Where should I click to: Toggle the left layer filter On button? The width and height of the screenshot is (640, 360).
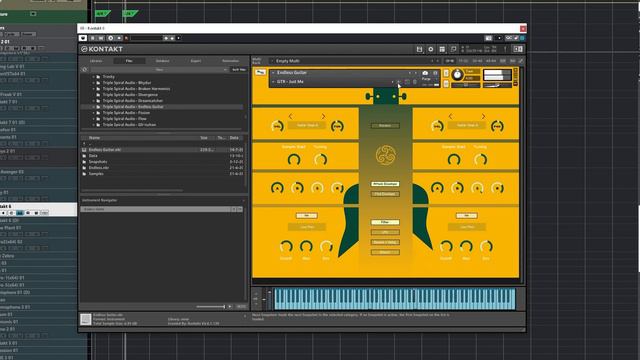307,216
